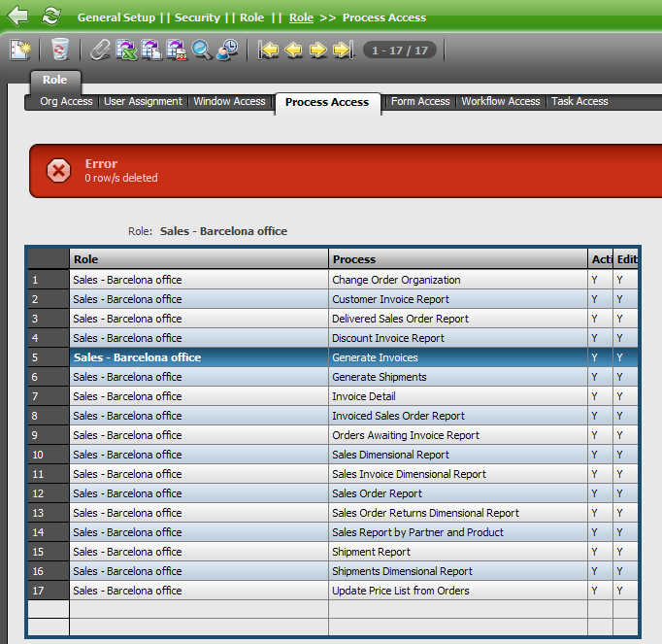The height and width of the screenshot is (644, 662).
Task: Switch to the Org Access tab
Action: point(66,101)
